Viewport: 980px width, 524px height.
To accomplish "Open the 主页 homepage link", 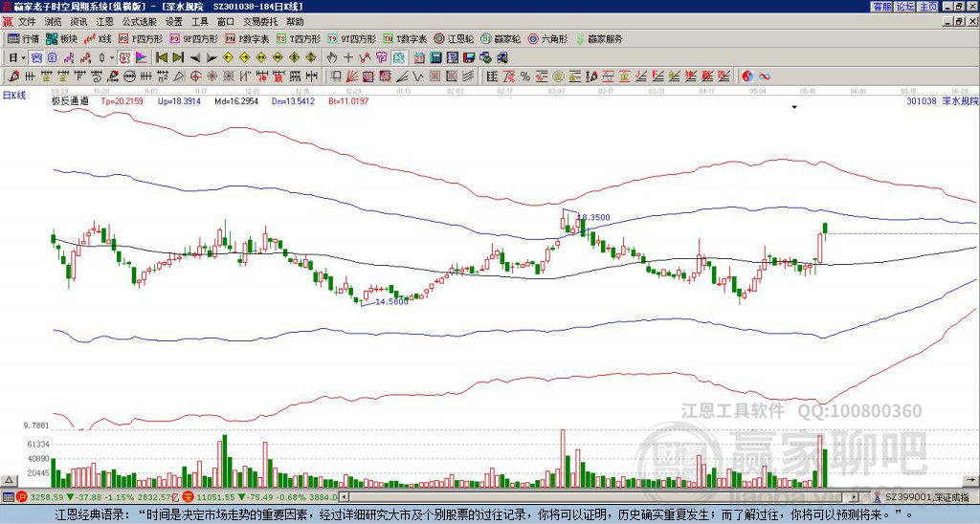I will [927, 7].
